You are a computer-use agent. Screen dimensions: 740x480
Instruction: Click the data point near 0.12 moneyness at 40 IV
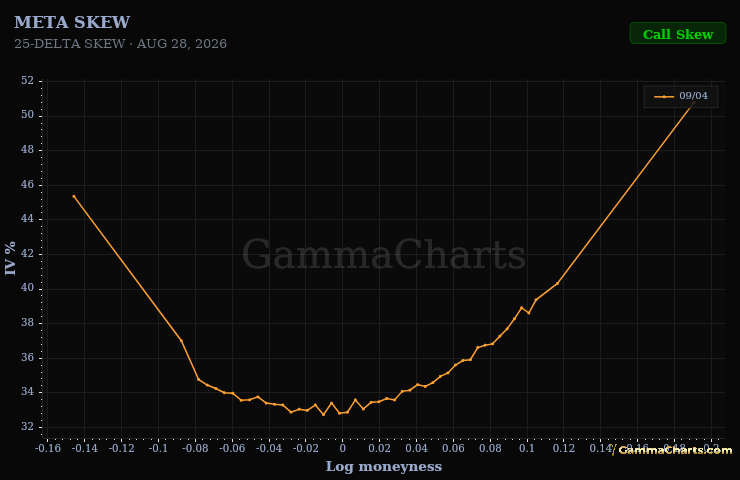click(x=557, y=283)
